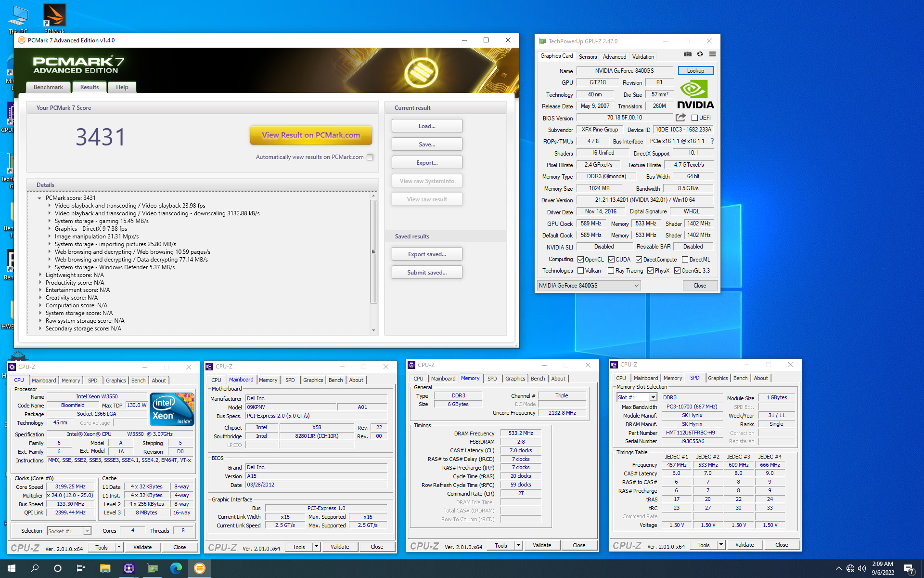
Task: Click the GPU-Z refresh icon
Action: [x=700, y=54]
